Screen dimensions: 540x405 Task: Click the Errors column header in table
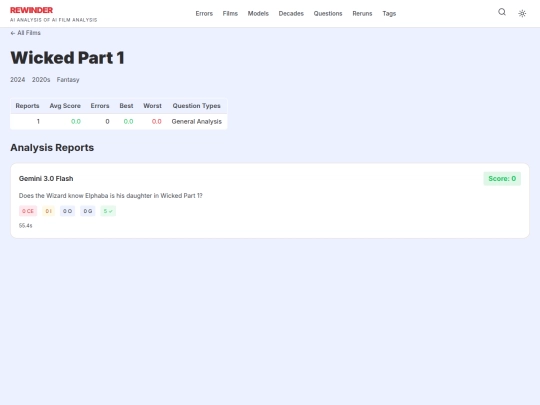pos(100,106)
